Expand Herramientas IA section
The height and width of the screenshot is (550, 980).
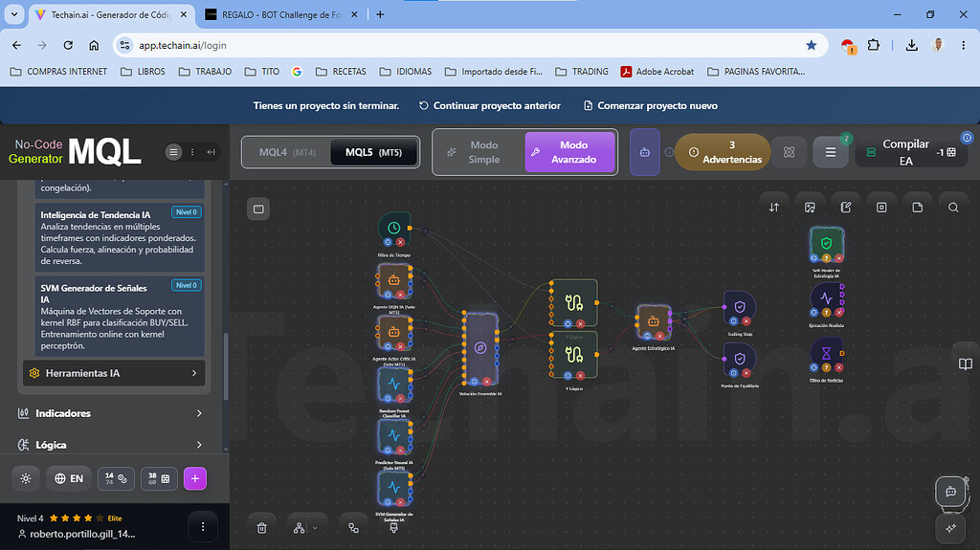point(114,373)
